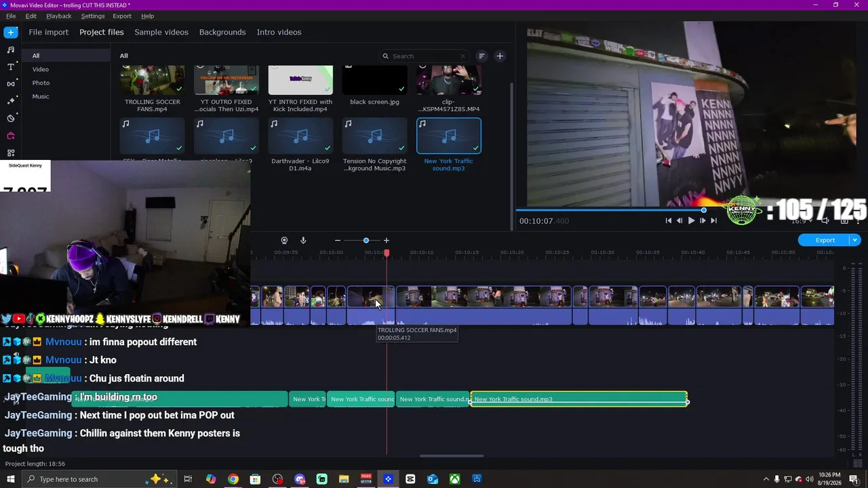The width and height of the screenshot is (868, 488).
Task: Show hidden system tray icons chevron
Action: point(766,479)
